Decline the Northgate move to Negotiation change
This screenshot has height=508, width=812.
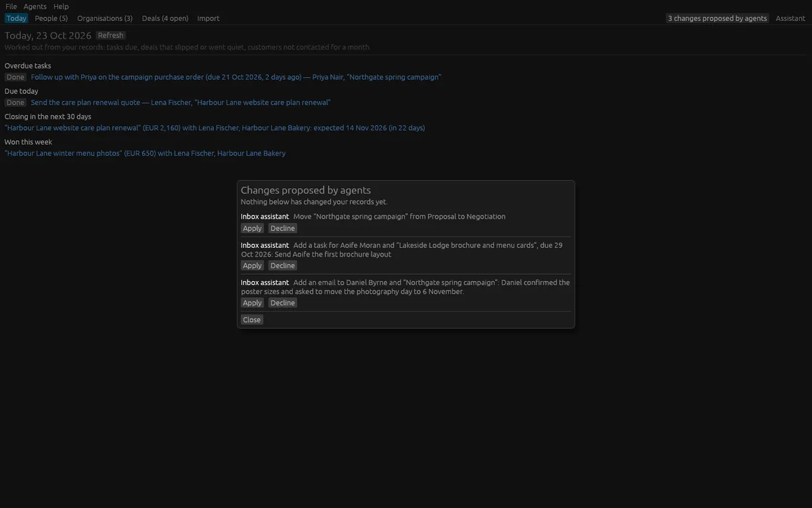click(x=283, y=228)
